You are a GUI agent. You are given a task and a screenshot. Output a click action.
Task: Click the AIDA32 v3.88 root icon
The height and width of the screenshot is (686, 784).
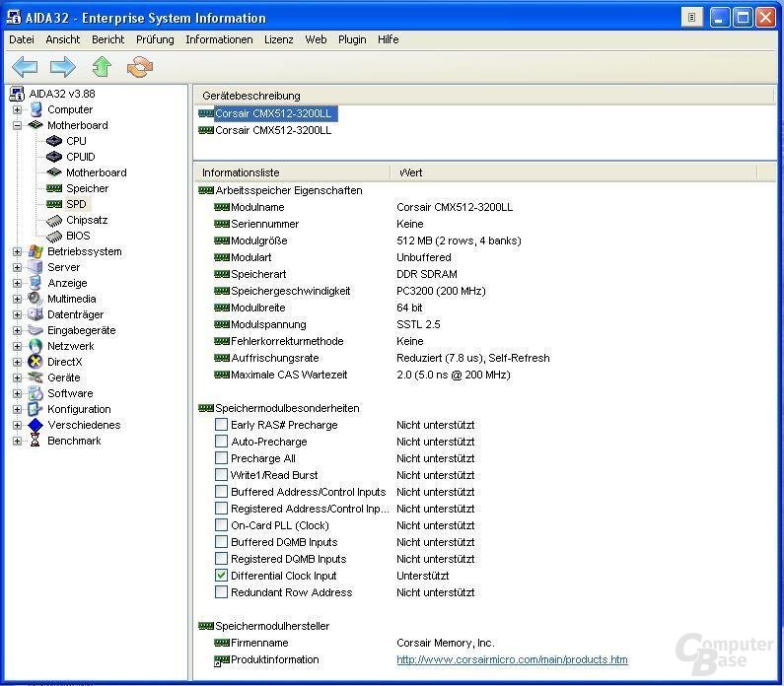point(17,94)
